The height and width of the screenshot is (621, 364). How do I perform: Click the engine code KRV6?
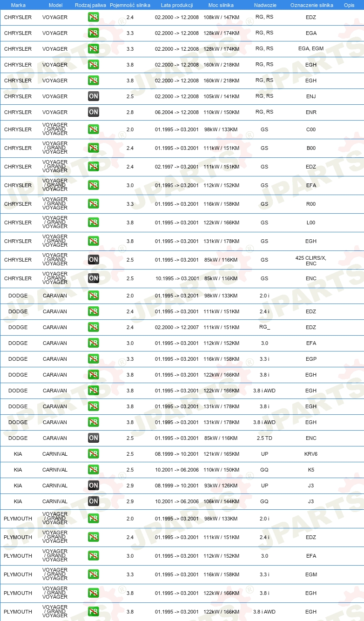311,454
